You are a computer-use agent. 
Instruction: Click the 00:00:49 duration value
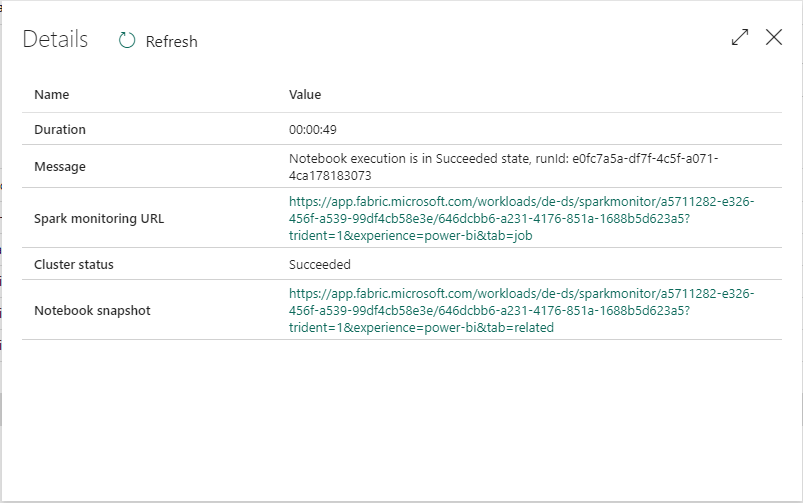[320, 130]
